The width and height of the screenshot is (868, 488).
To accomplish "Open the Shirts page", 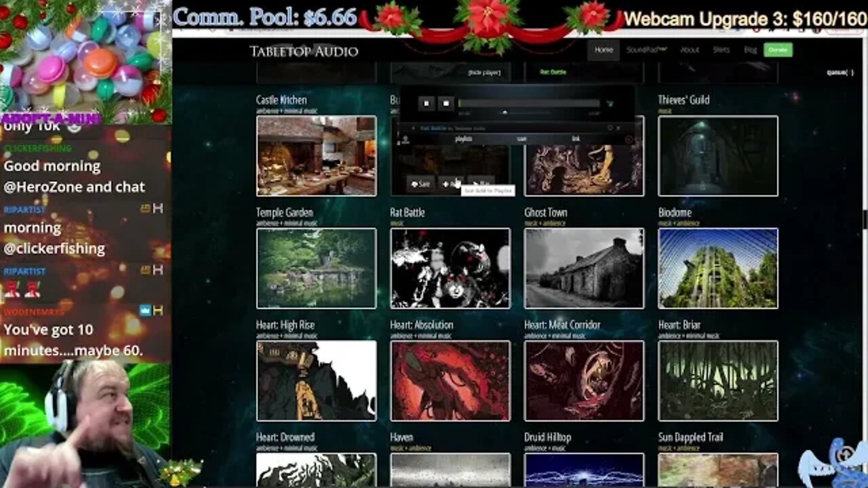I will [x=721, y=49].
